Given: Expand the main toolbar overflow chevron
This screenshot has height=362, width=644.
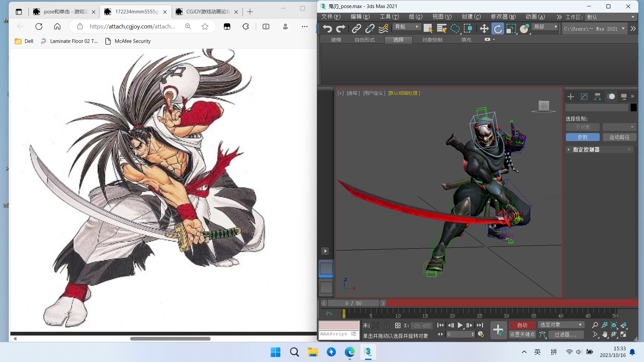Looking at the screenshot, I should pyautogui.click(x=633, y=29).
